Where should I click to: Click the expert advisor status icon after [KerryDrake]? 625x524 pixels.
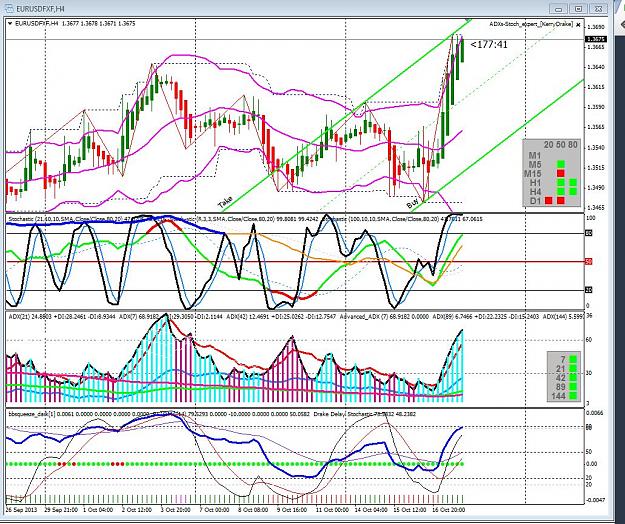click(x=578, y=25)
